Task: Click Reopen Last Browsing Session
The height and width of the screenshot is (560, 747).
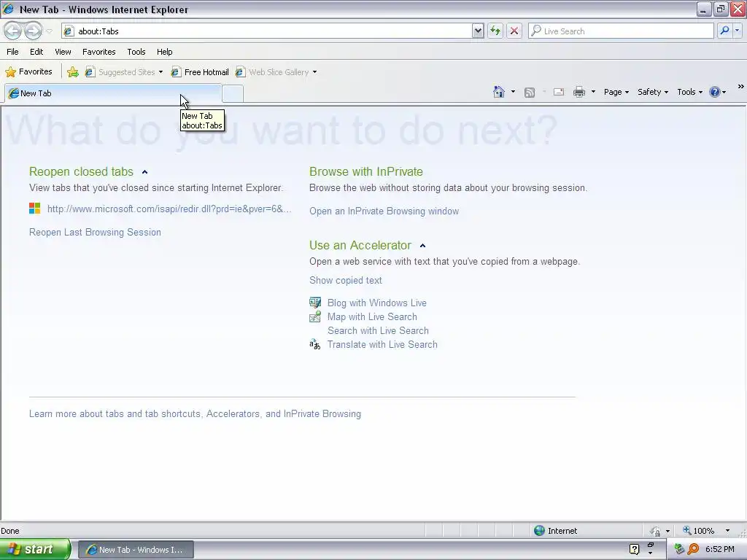Action: coord(95,233)
